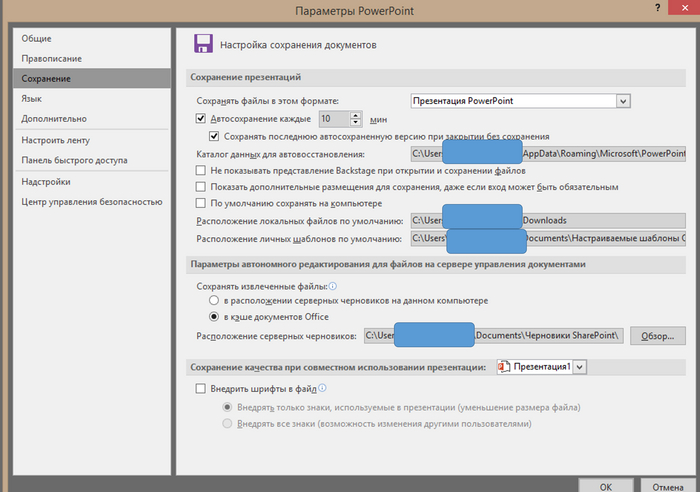
Task: Check Не показывать представление Backstage option
Action: (202, 171)
